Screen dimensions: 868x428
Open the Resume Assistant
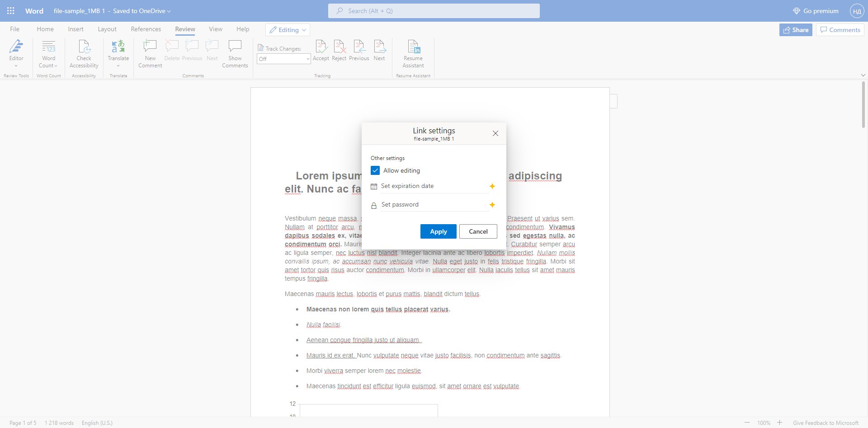[x=413, y=53]
